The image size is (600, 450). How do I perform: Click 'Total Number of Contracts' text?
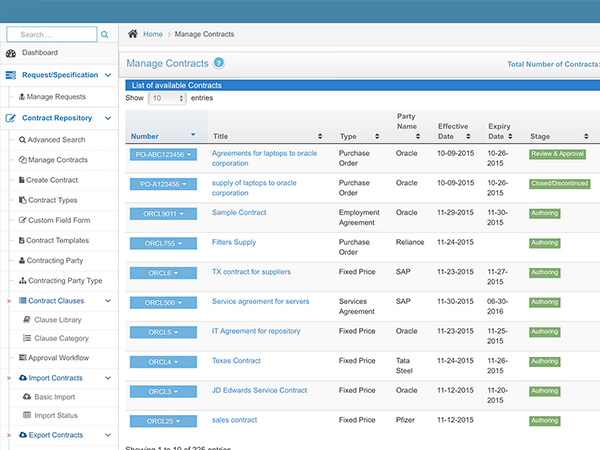click(x=553, y=64)
